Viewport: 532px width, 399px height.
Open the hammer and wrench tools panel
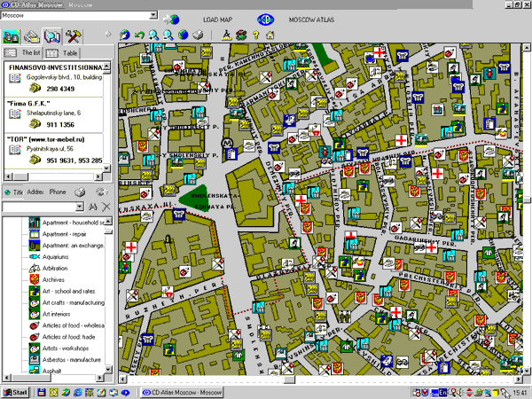tap(73, 36)
